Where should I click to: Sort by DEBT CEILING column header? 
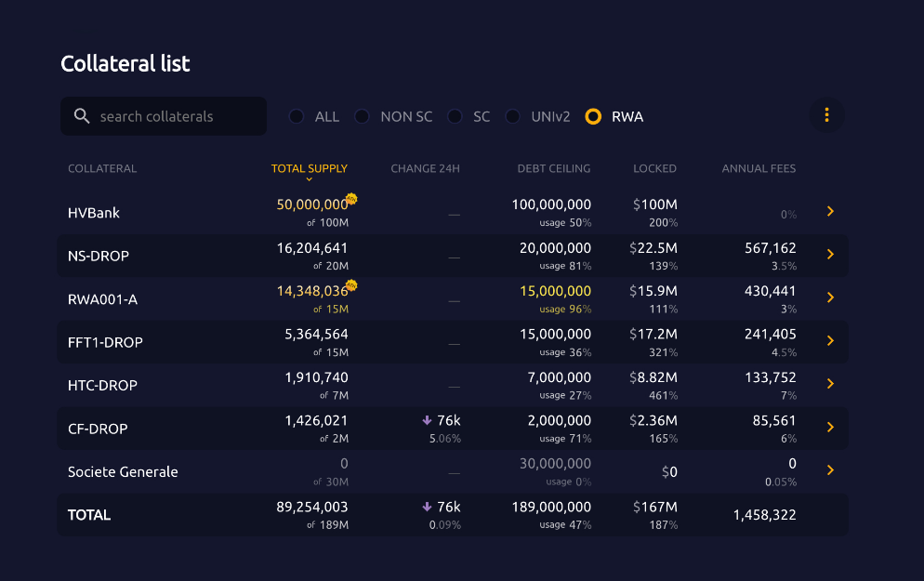point(554,168)
